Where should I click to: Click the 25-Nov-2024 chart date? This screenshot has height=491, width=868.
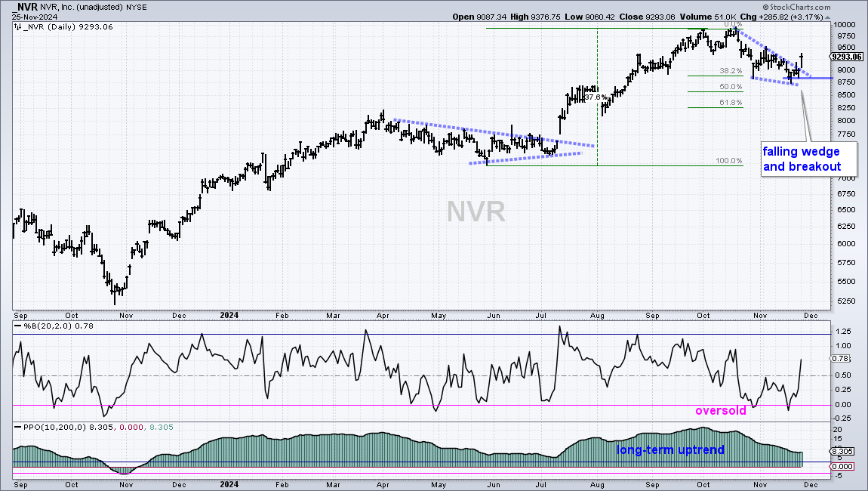35,17
